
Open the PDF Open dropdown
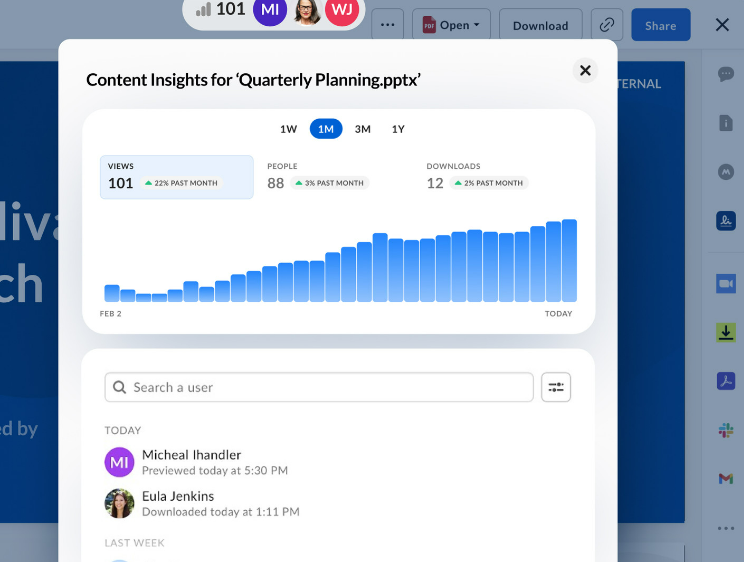[451, 25]
